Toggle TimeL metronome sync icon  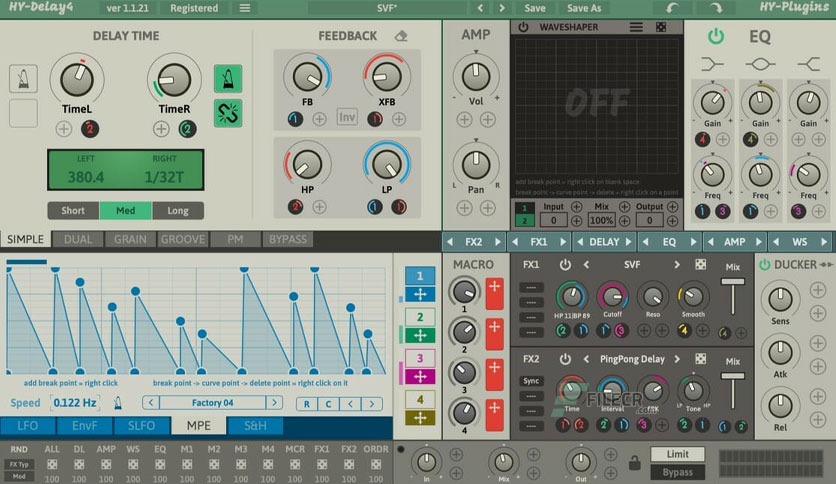coord(23,79)
